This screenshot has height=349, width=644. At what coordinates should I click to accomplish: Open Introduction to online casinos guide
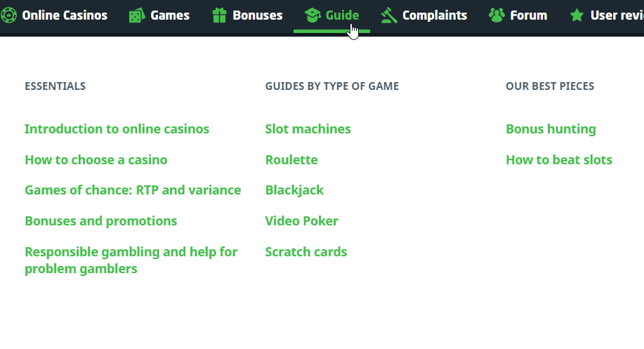117,129
